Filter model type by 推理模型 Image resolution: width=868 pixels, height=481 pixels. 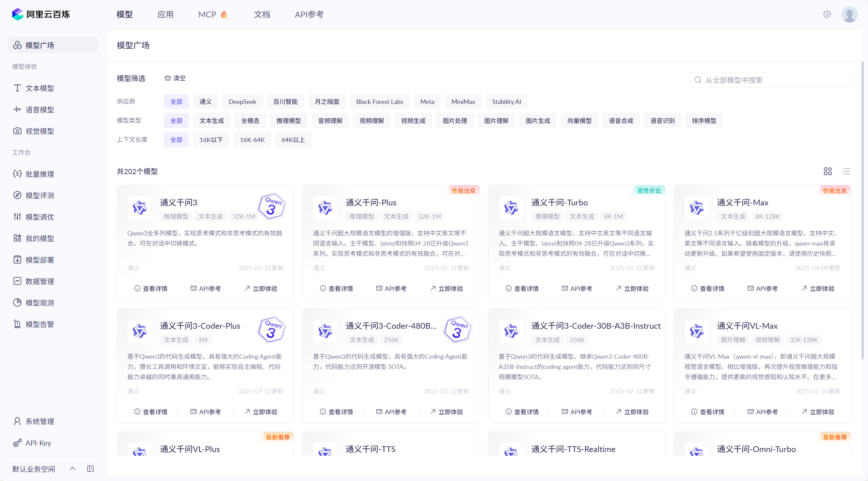[x=288, y=121]
